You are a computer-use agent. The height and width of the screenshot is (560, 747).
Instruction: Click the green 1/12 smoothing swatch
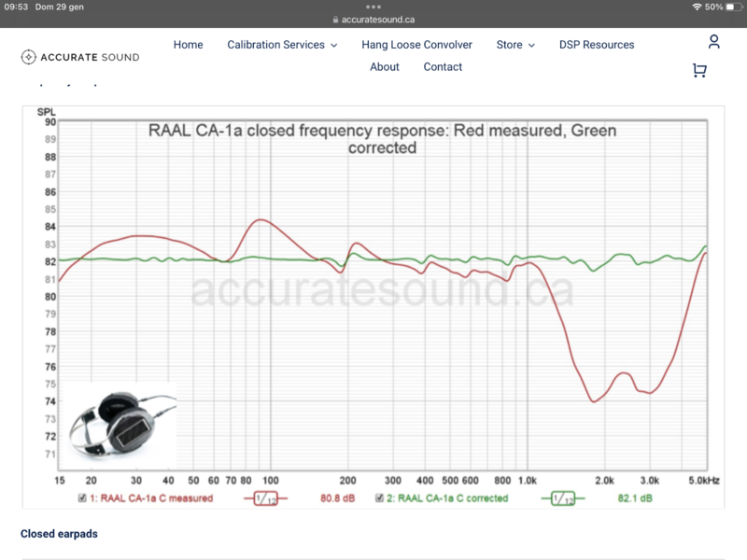click(x=562, y=498)
